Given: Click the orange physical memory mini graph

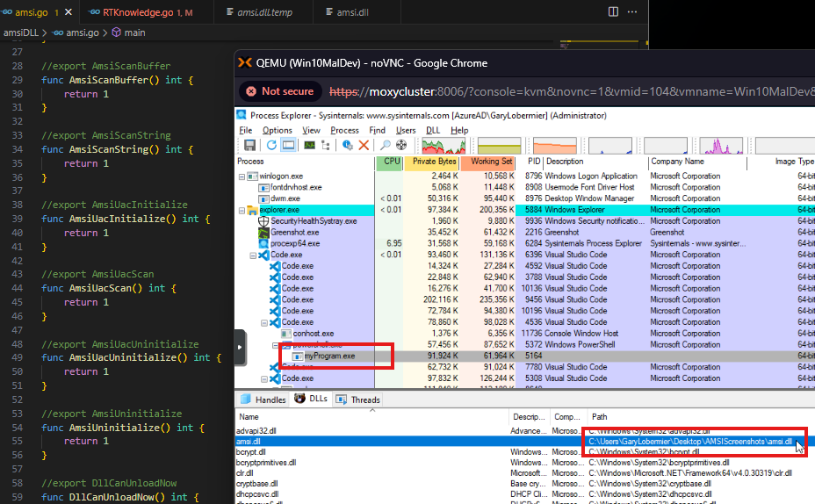Looking at the screenshot, I should [x=554, y=146].
